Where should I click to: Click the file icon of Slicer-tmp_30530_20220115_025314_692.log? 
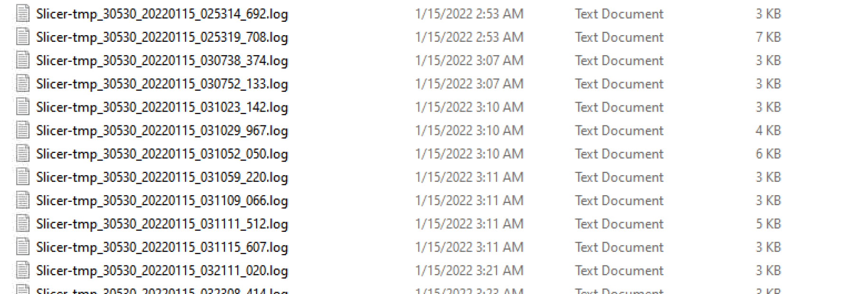pyautogui.click(x=23, y=13)
